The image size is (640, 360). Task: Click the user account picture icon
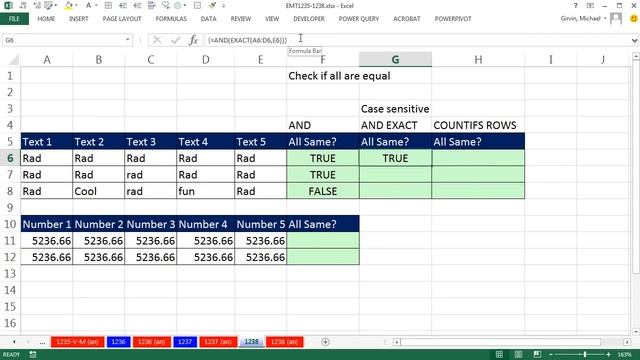tap(616, 18)
